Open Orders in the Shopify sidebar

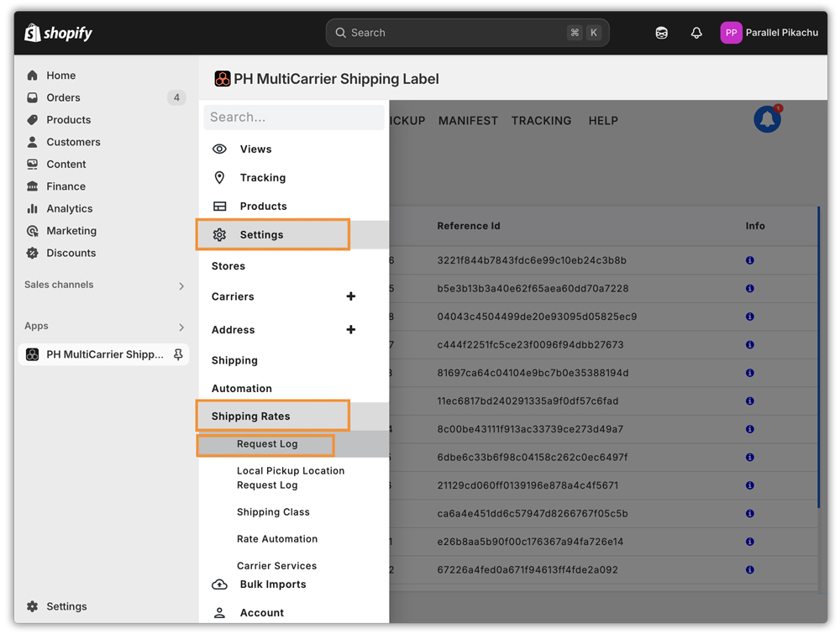(63, 97)
